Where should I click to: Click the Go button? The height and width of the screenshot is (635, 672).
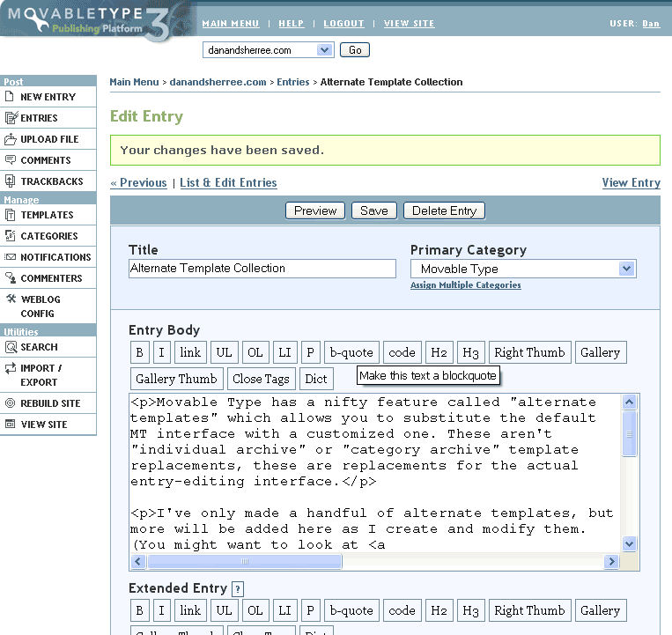click(x=355, y=50)
